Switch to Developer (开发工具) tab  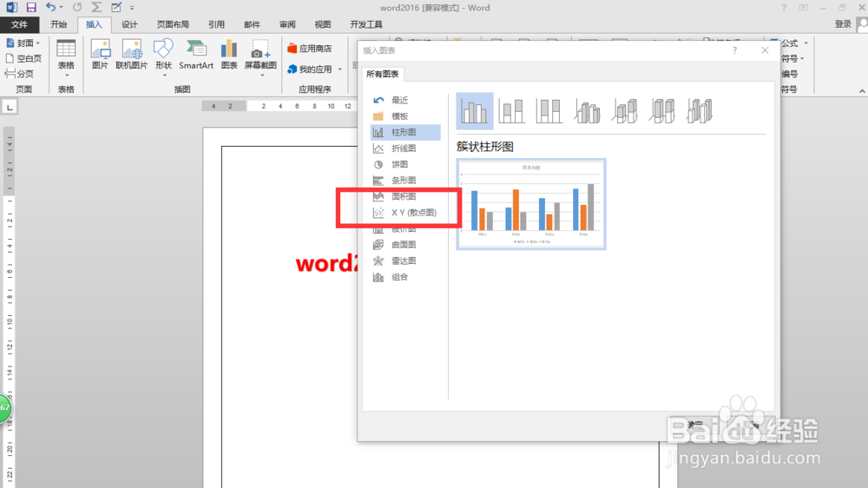tap(366, 24)
